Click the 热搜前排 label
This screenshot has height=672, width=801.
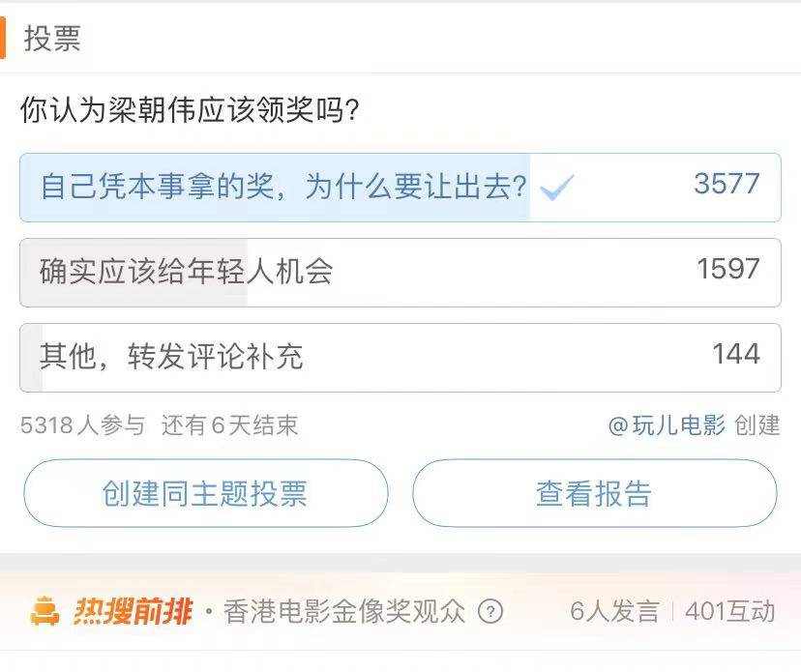[x=133, y=611]
